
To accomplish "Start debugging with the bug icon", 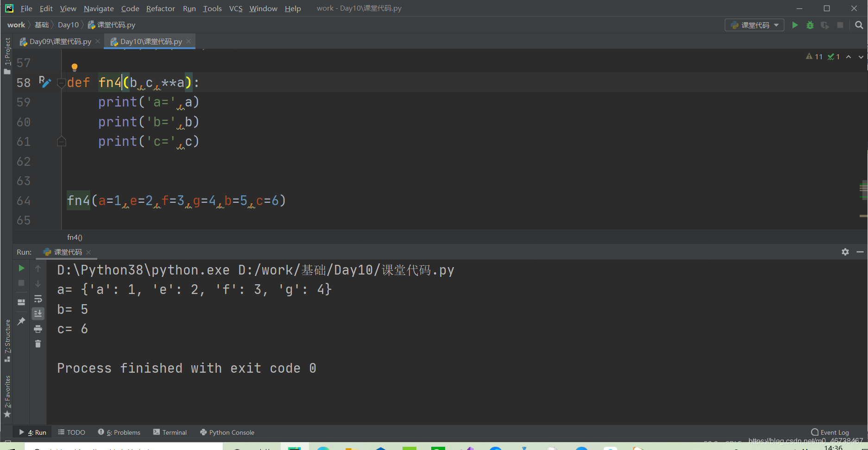I will pyautogui.click(x=810, y=25).
